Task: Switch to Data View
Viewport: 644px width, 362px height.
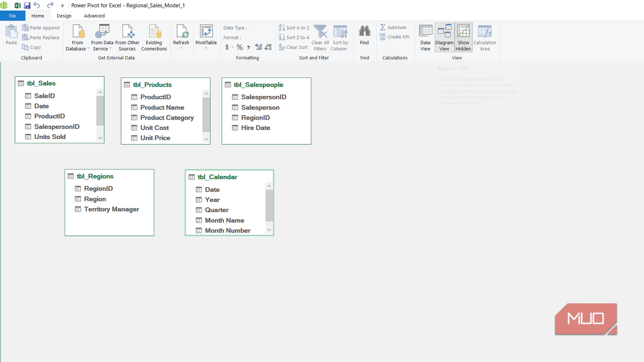Action: (425, 38)
